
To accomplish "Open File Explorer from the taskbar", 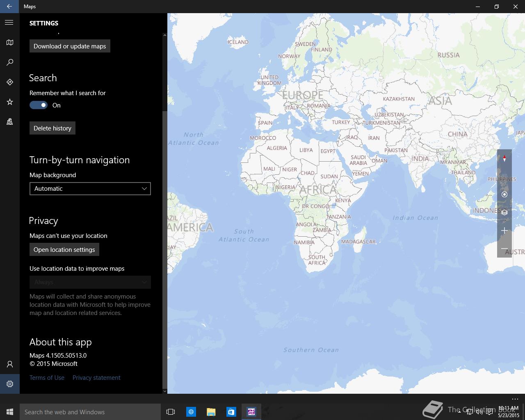I will tap(211, 412).
